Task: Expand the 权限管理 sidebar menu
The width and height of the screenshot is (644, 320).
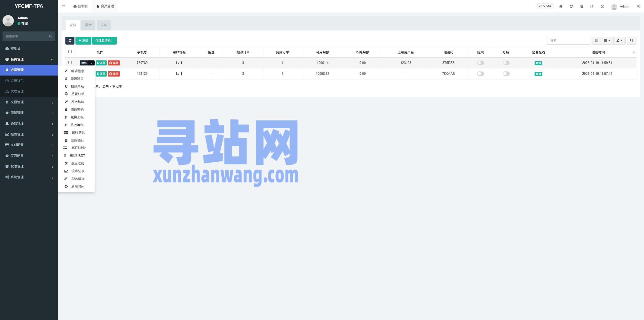Action: click(29, 166)
